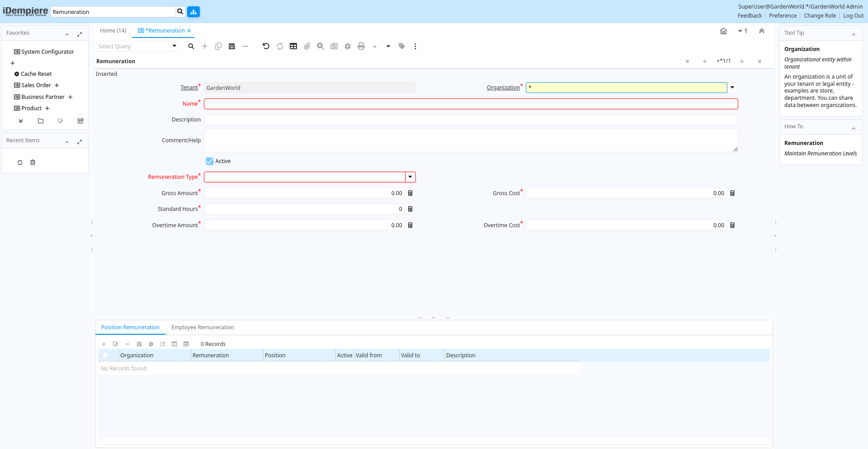868x449 pixels.
Task: Switch to the Home (14) tab
Action: coord(113,31)
